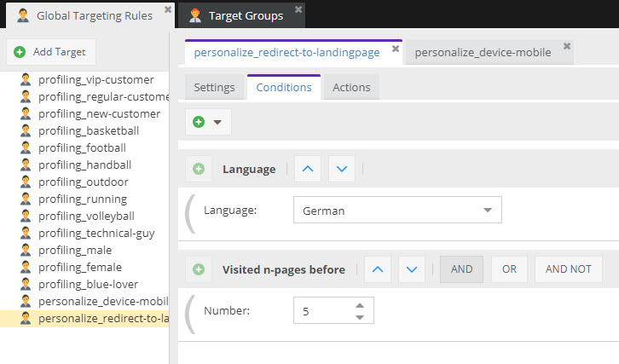
Task: Select profiling_male in the list
Action: click(x=84, y=250)
